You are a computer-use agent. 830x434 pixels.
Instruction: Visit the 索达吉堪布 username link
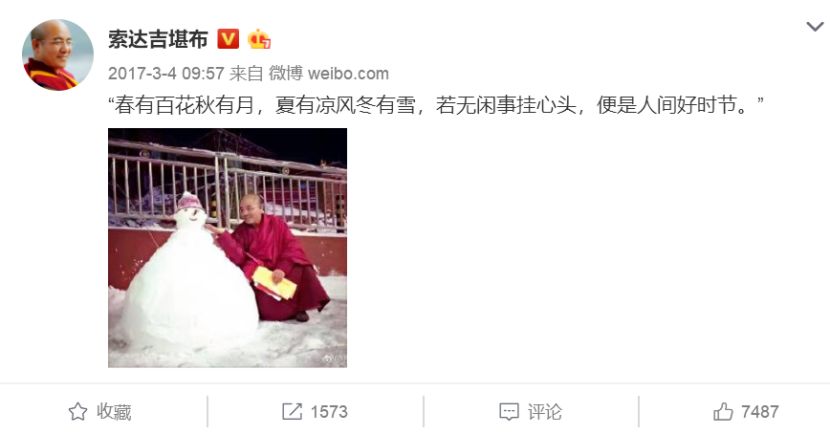(x=158, y=39)
